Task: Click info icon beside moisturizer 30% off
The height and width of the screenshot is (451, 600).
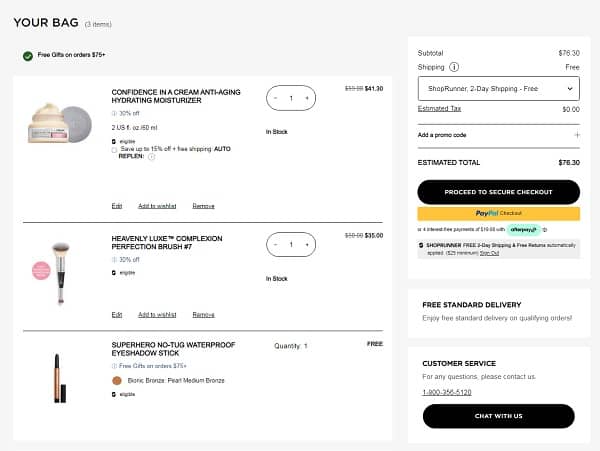Action: point(115,113)
